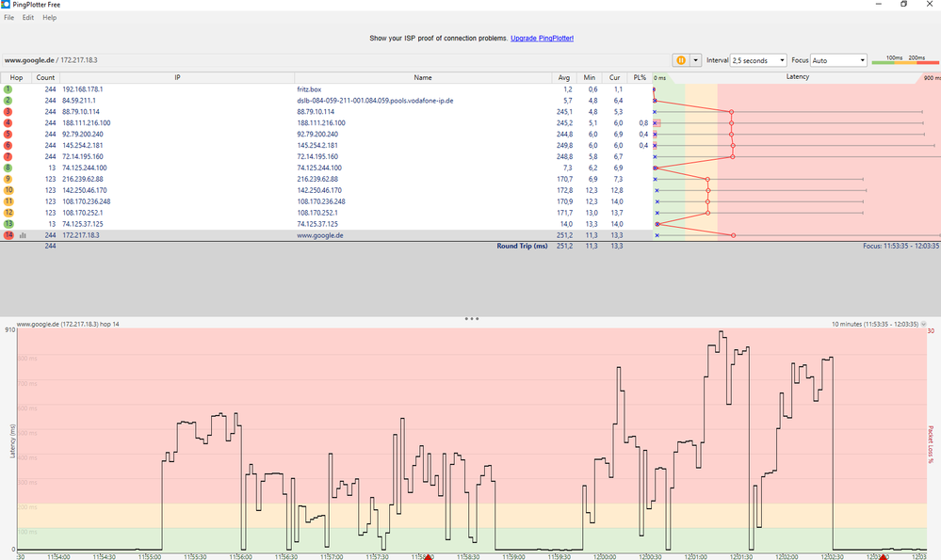This screenshot has height=560, width=941.
Task: Select the hop 1 green circle icon
Action: coord(8,90)
